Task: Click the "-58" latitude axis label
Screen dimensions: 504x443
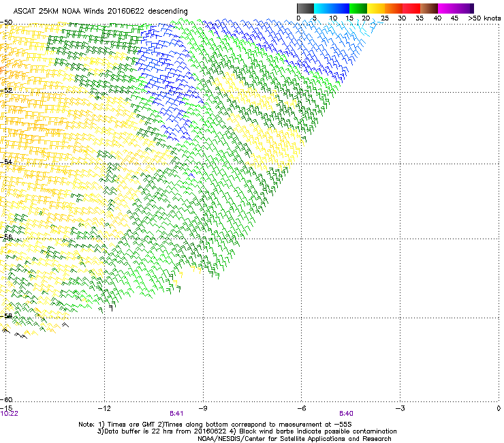Action: coord(6,316)
